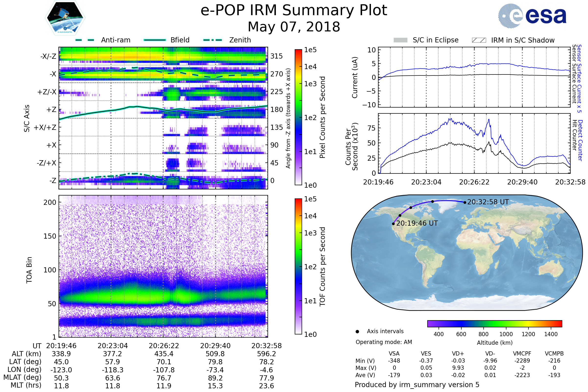Click the Altitude (km) horizontal colorbar

point(494,323)
